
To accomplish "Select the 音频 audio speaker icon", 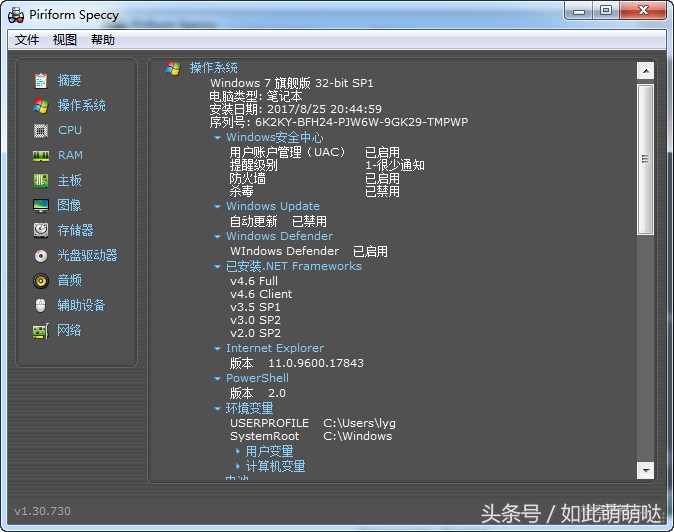I will click(x=41, y=281).
